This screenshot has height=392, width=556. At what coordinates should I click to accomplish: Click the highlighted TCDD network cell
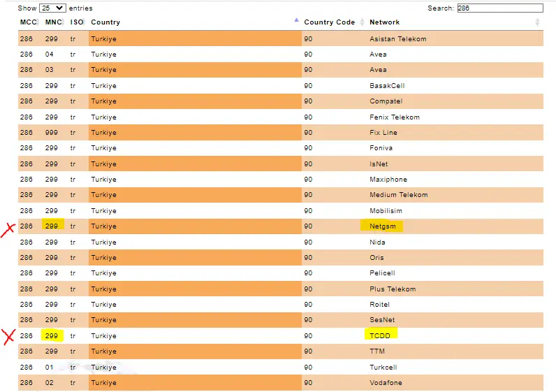[381, 335]
